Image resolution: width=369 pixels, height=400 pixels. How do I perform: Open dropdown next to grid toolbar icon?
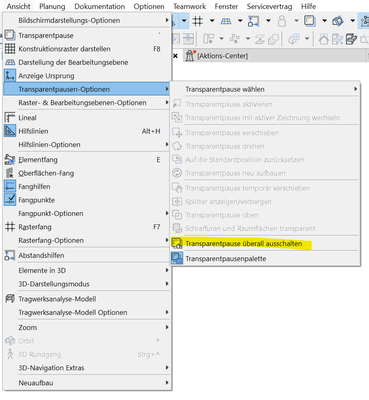[212, 21]
